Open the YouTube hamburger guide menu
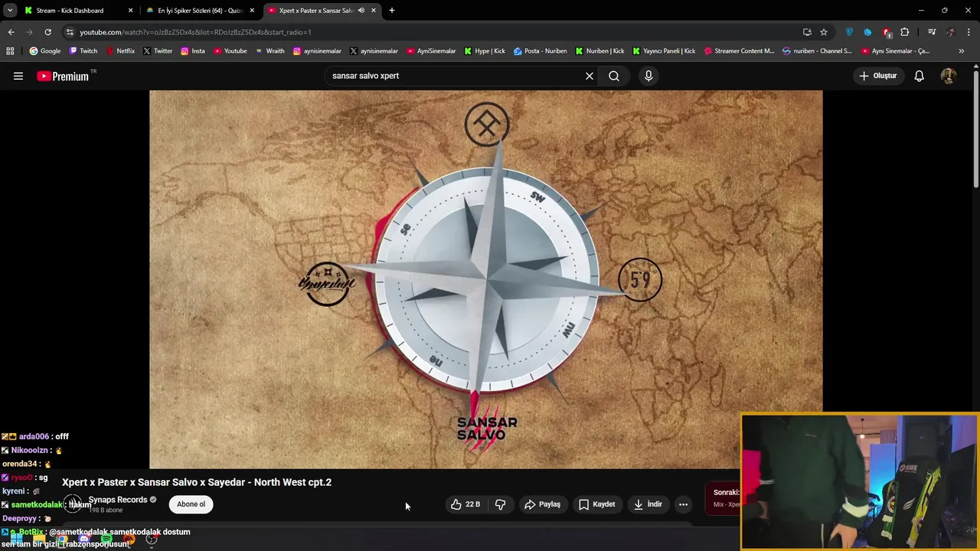Screen dimensions: 980x551 [18, 76]
